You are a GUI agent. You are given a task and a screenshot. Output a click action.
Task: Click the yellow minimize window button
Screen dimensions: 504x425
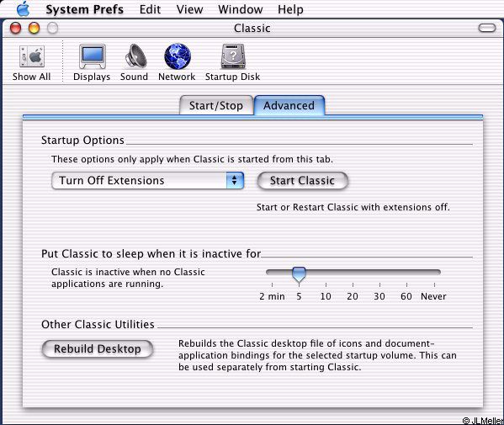click(34, 28)
